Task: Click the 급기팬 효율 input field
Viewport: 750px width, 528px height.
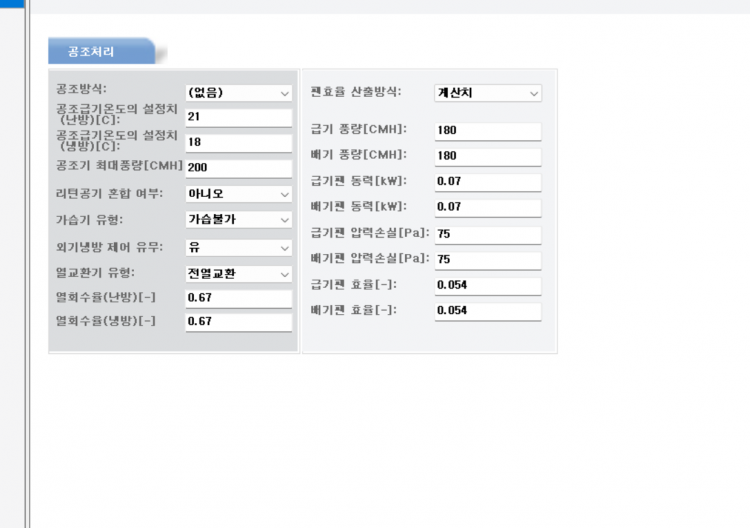Action: pos(487,285)
